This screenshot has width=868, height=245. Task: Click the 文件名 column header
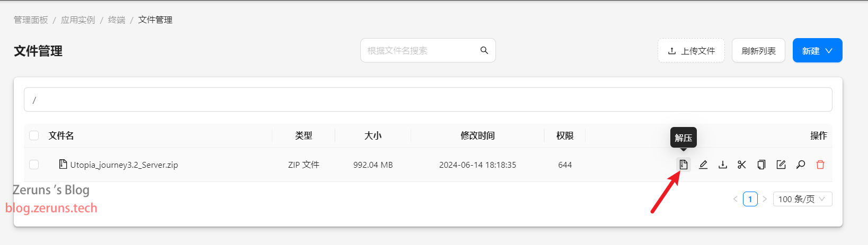61,135
